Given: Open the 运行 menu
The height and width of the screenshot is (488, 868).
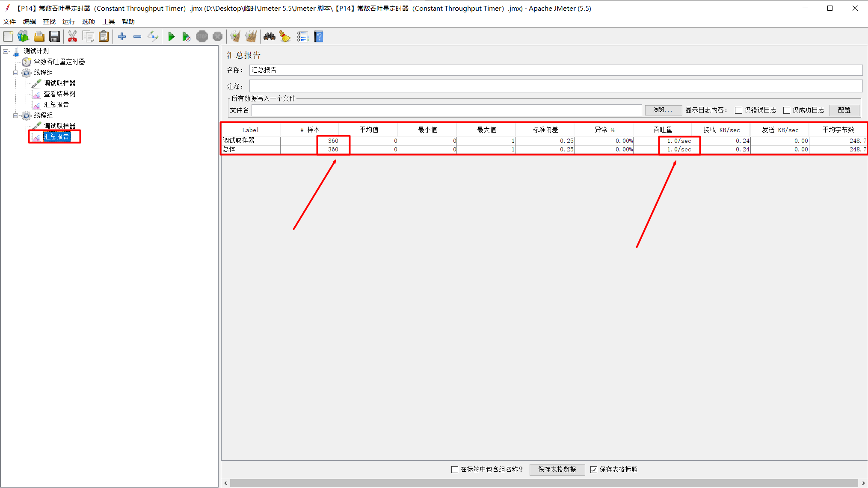Looking at the screenshot, I should tap(68, 21).
